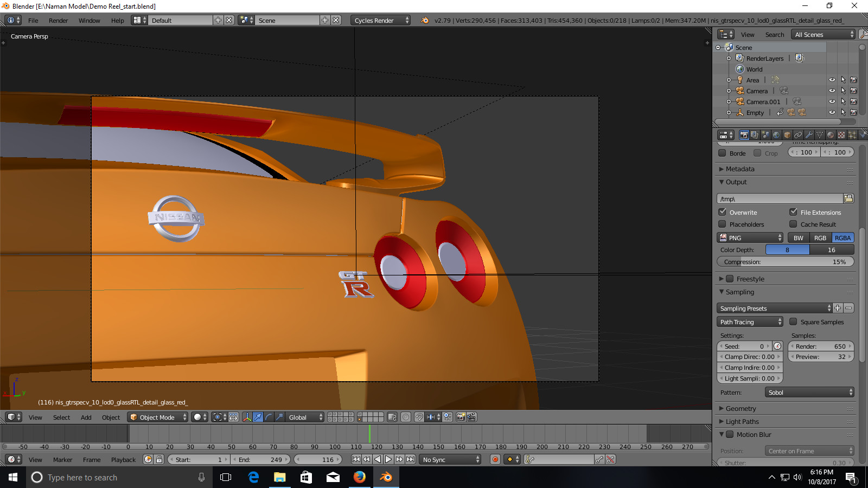Toggle the 3D manipulator widget
868x488 pixels.
tap(247, 417)
